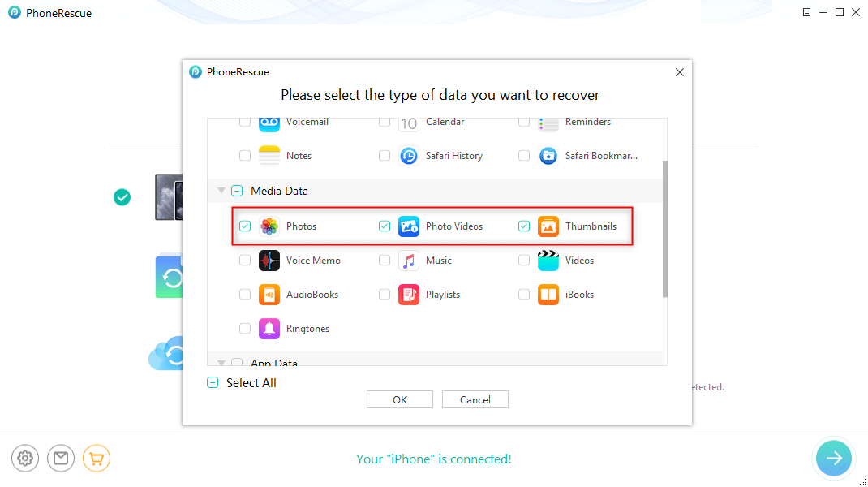Click the Ringtones bell icon
868x487 pixels.
click(x=269, y=329)
